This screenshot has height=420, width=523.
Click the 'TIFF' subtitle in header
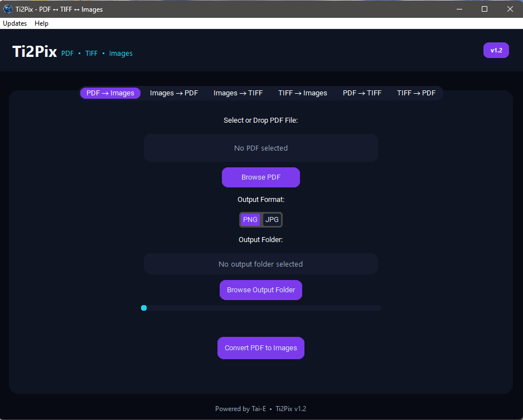click(x=91, y=54)
